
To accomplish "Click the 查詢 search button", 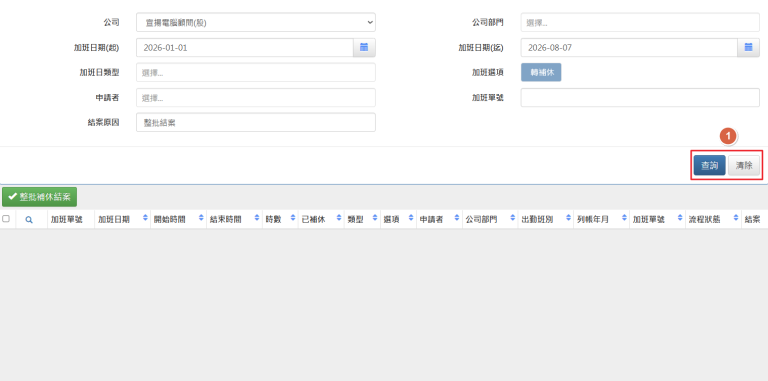I will tap(709, 166).
